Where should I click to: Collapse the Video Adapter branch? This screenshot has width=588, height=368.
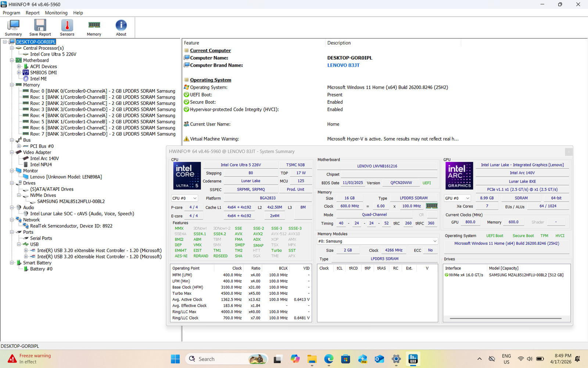12,152
